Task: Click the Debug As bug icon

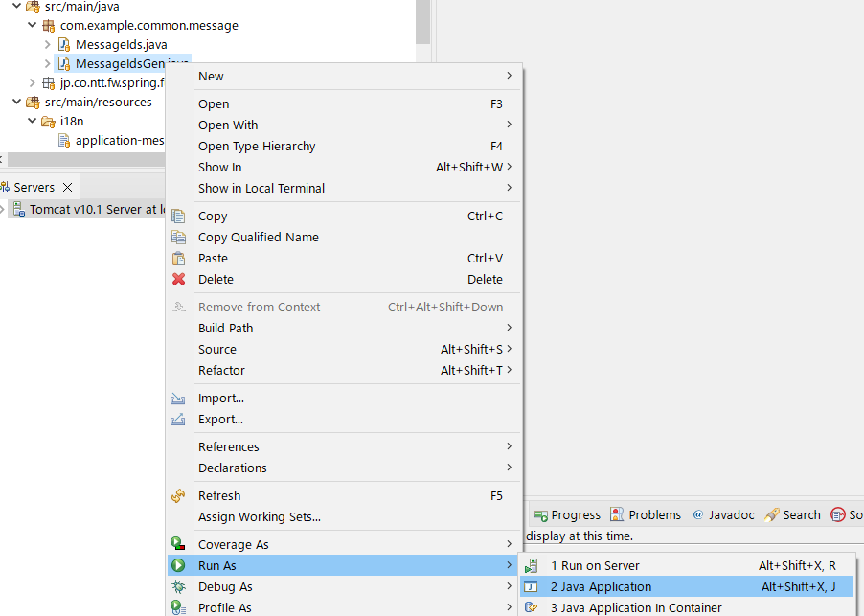Action: (178, 587)
